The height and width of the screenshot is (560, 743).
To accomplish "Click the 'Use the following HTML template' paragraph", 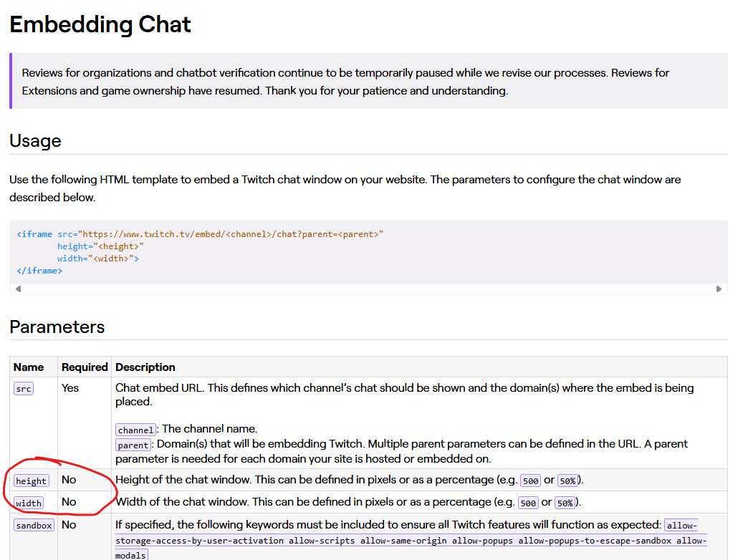I will point(345,188).
